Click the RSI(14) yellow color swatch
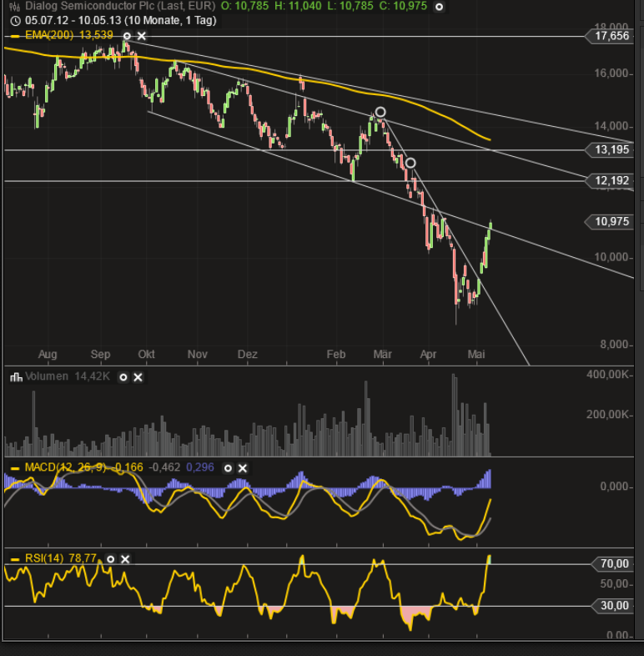The image size is (644, 656). point(15,559)
